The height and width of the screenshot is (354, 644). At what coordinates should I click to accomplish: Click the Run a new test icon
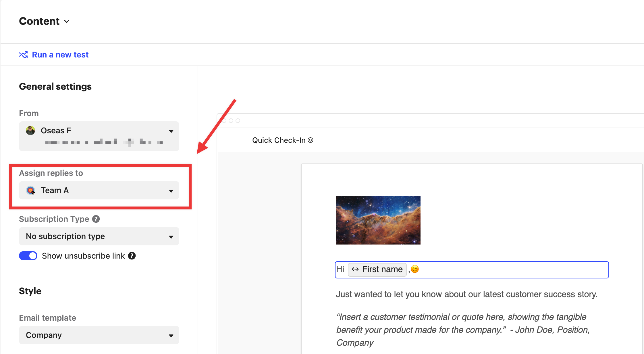click(23, 55)
